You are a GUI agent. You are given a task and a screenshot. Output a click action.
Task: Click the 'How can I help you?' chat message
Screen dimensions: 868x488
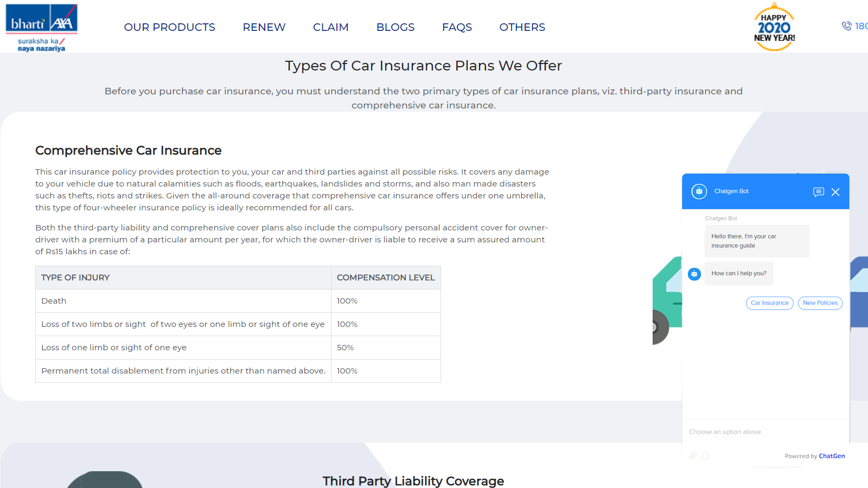[739, 273]
